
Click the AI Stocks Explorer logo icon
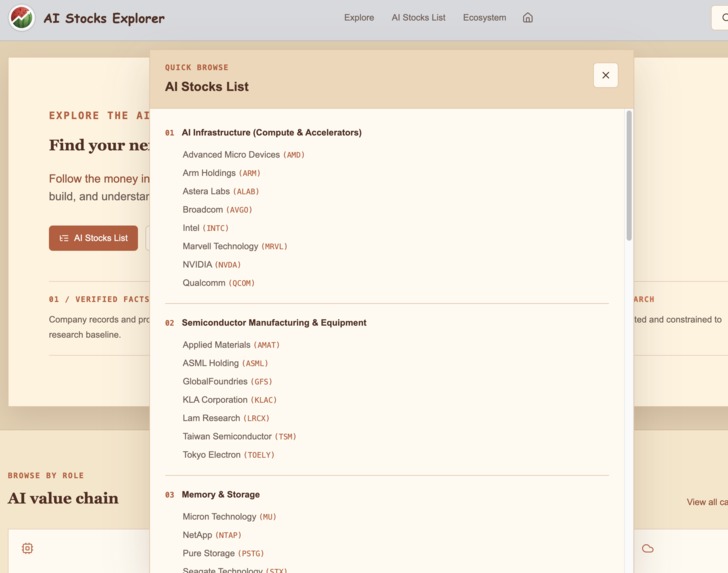pos(21,18)
